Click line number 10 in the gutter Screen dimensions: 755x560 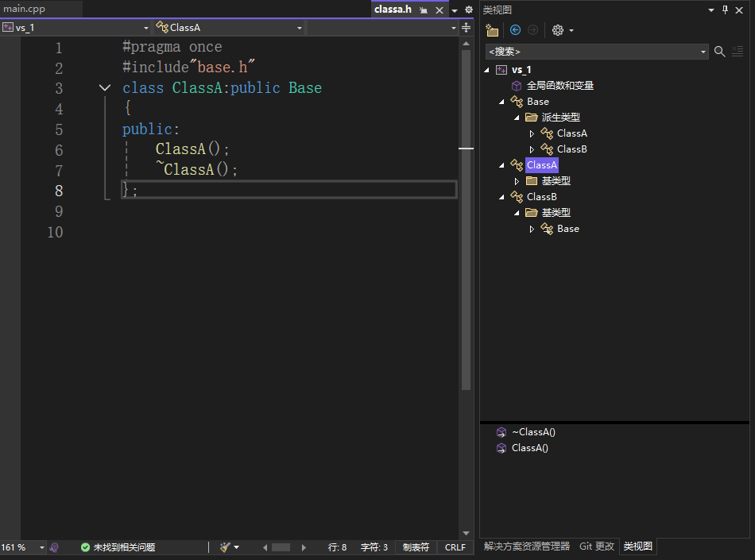(55, 233)
